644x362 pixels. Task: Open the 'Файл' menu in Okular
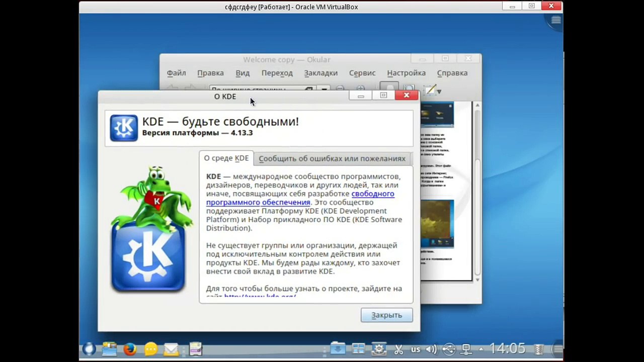(x=177, y=73)
